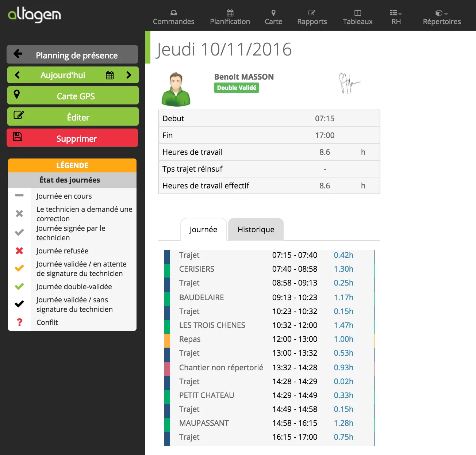Click the back arrow on Planning de présence
This screenshot has width=476, height=455.
pos(18,54)
